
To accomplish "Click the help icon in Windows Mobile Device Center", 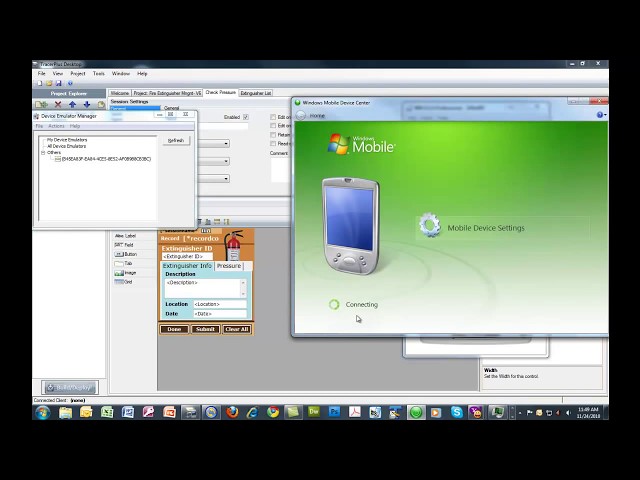I will click(x=600, y=115).
